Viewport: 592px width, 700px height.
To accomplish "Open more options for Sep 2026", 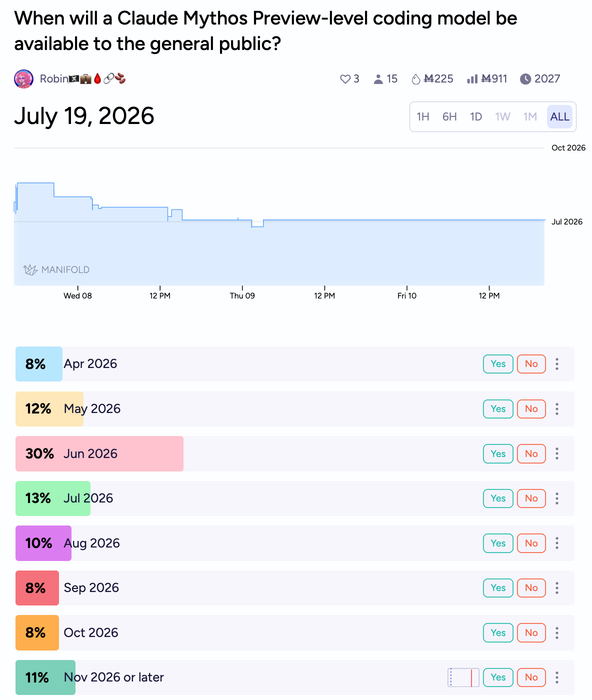I will (557, 588).
